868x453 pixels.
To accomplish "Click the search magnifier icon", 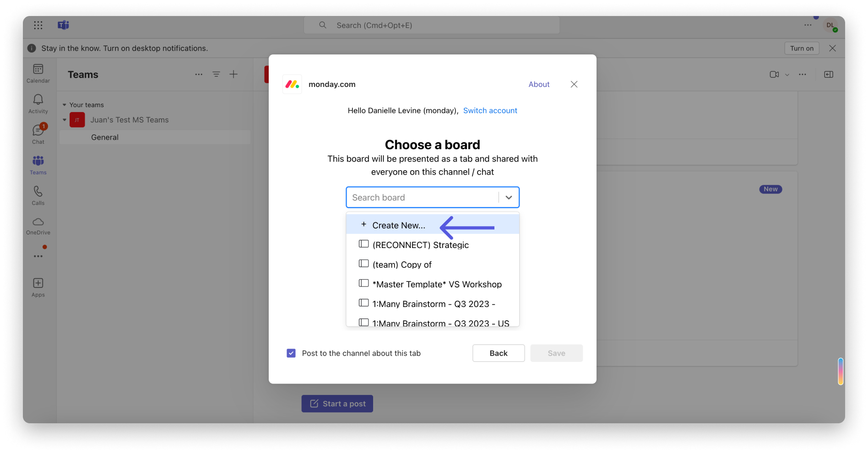I will (x=323, y=25).
